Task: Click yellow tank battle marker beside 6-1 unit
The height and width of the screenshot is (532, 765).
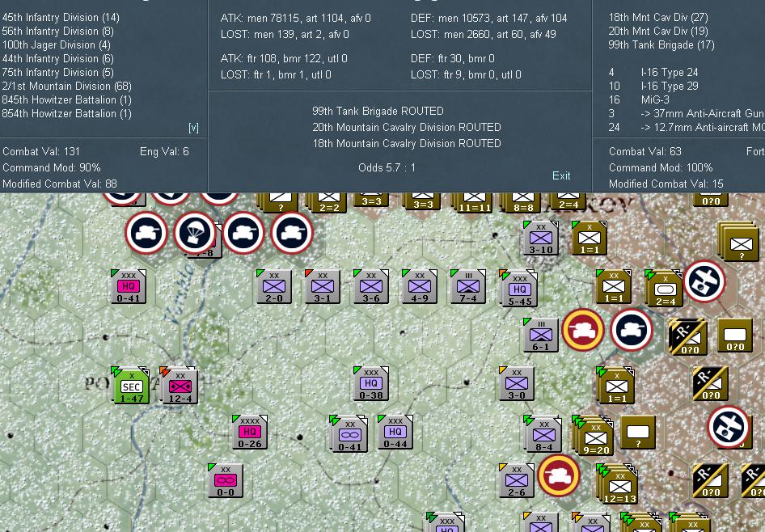Action: click(x=583, y=330)
